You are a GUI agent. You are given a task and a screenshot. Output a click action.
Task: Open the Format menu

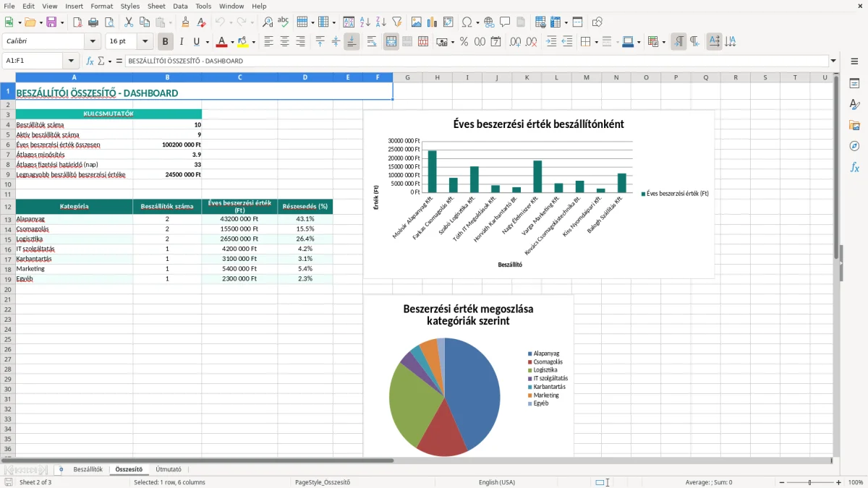click(101, 6)
